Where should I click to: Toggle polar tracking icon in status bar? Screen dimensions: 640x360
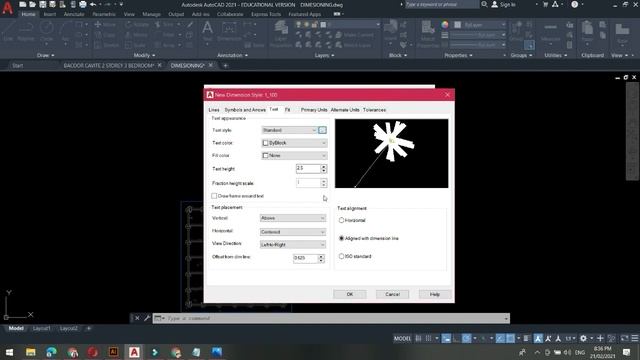(x=466, y=338)
